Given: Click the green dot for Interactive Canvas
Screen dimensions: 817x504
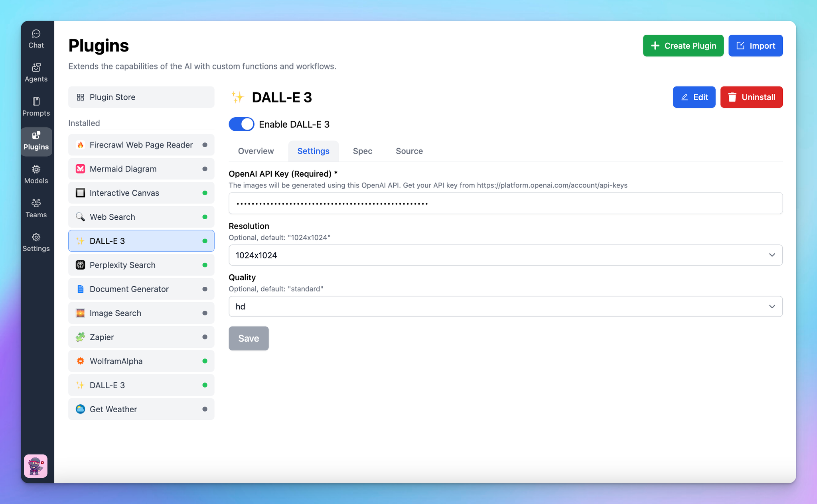Looking at the screenshot, I should tap(205, 193).
